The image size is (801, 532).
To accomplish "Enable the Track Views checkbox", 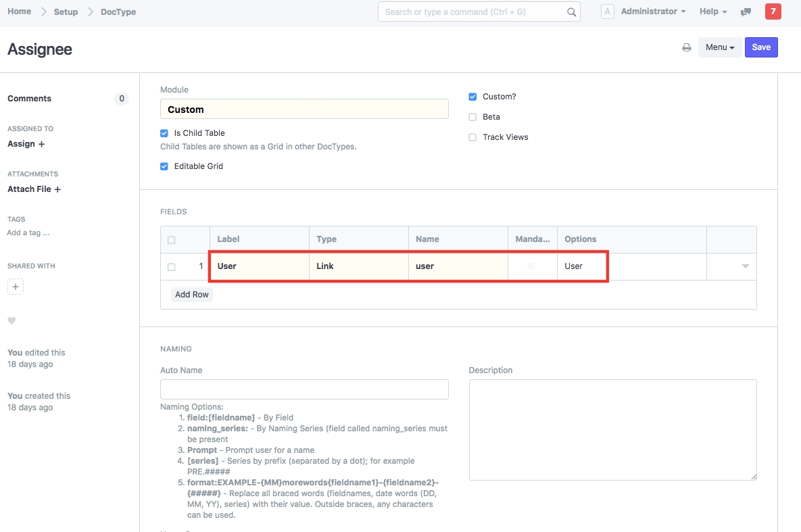I will click(472, 137).
